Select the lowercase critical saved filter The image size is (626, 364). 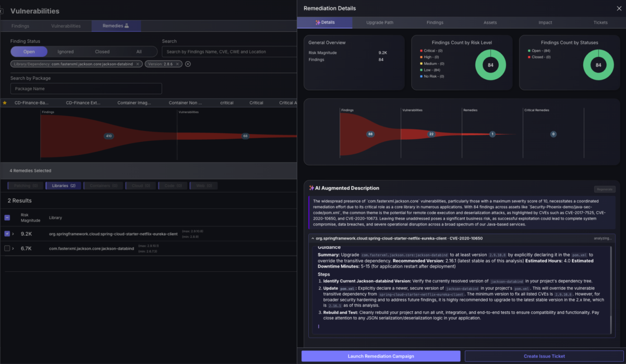pos(226,103)
